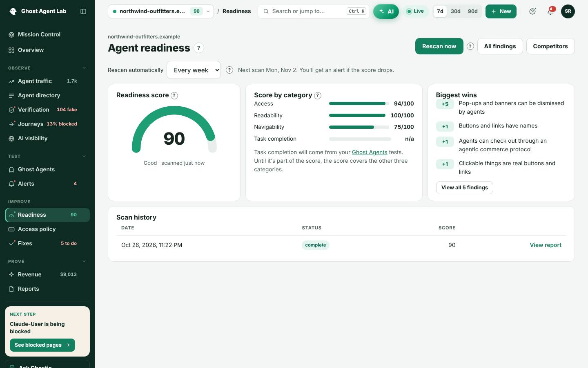
Task: Open Agent traffic page
Action: pyautogui.click(x=47, y=81)
